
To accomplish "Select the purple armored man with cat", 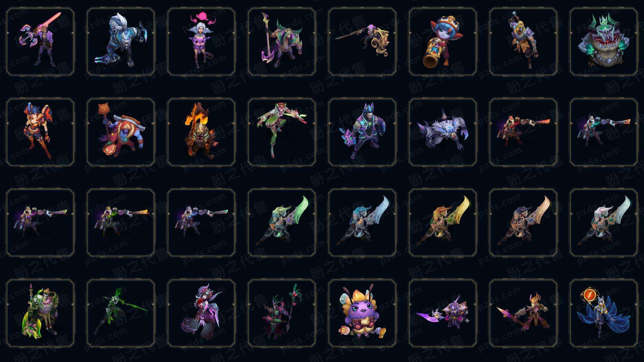I will pyautogui.click(x=362, y=132).
